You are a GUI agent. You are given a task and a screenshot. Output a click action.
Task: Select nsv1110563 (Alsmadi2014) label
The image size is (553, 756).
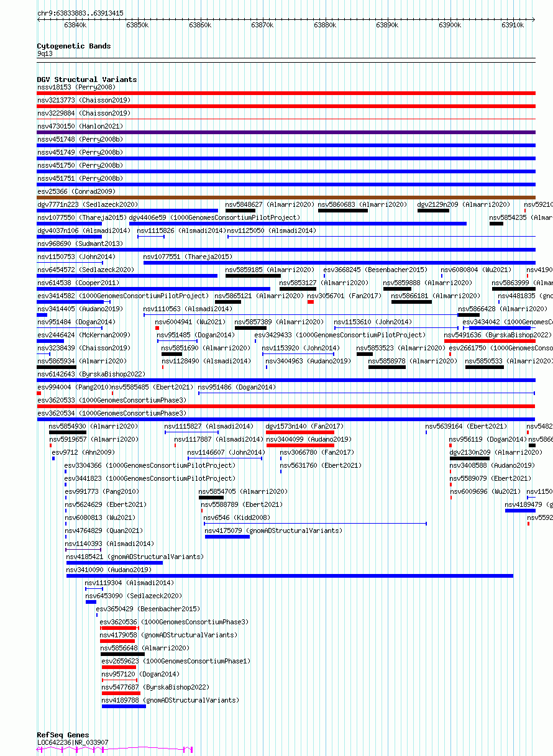pyautogui.click(x=188, y=309)
